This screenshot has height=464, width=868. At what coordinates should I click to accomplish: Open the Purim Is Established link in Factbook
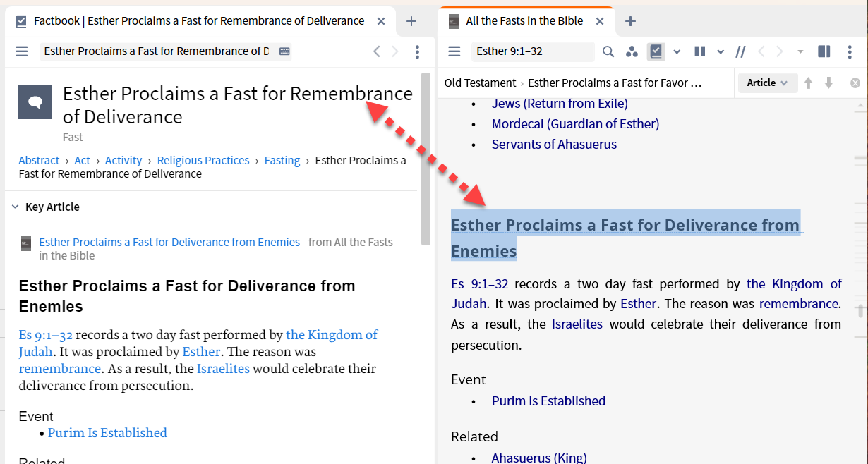107,433
